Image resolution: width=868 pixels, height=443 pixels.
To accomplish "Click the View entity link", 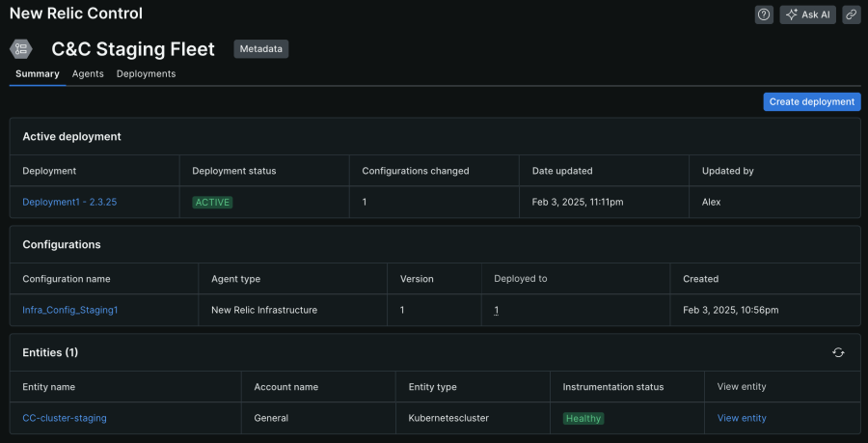I will pos(742,418).
